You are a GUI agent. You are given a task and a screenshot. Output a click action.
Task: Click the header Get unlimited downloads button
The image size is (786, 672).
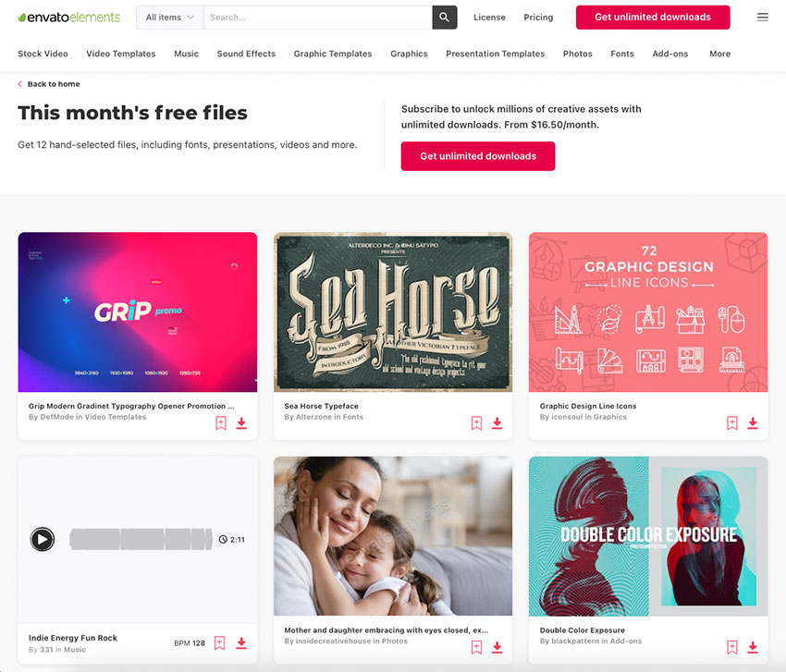653,17
